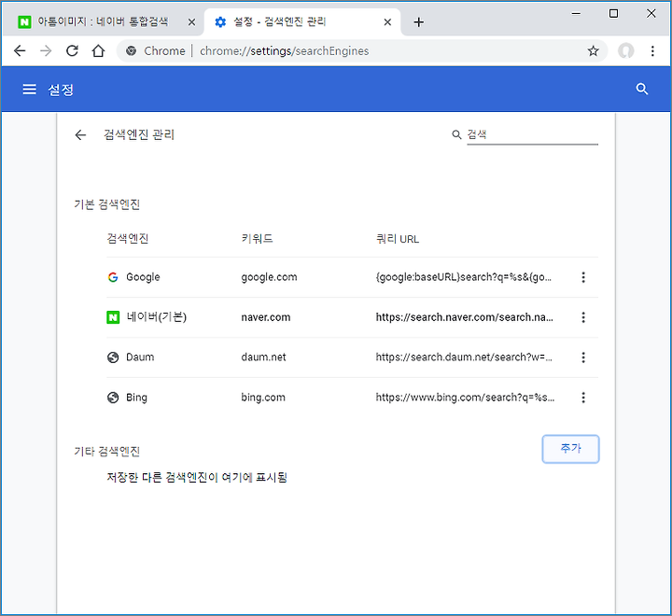Open more actions for Bing row
672x616 pixels.
tap(583, 398)
